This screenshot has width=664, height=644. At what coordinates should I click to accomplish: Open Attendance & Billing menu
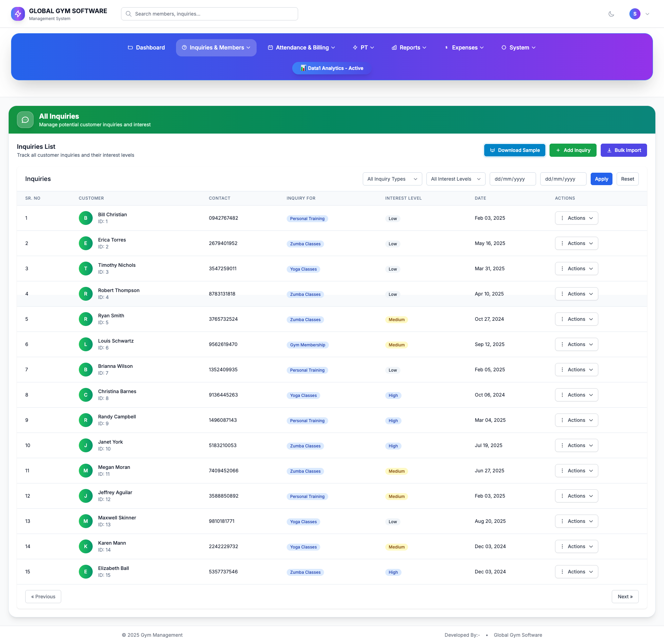point(302,47)
